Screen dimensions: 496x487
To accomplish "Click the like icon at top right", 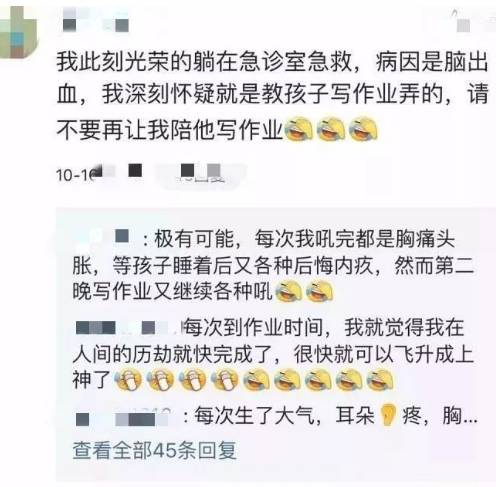I will click(462, 21).
